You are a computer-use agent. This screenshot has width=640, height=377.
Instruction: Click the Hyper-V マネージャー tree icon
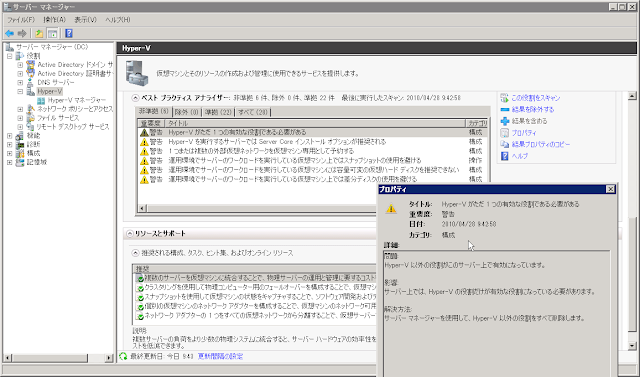coord(41,100)
